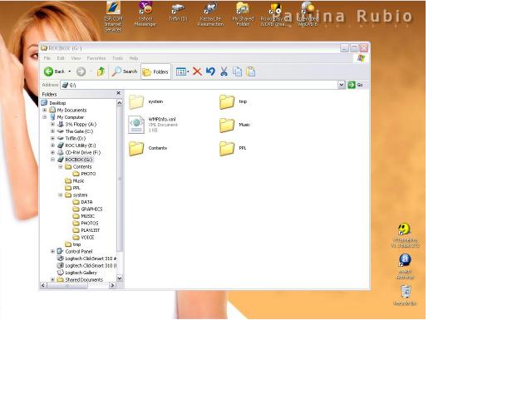Collapse system folder in tree

[61, 195]
